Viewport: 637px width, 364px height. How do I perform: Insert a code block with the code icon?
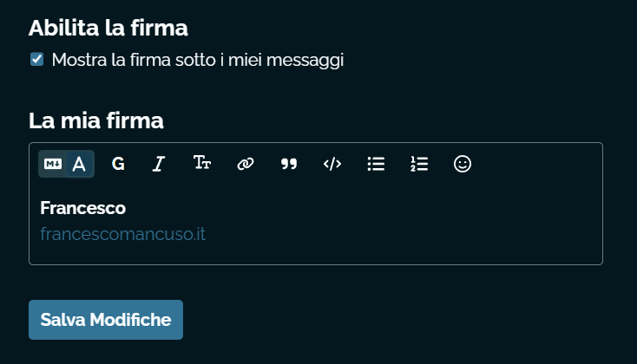pos(332,164)
